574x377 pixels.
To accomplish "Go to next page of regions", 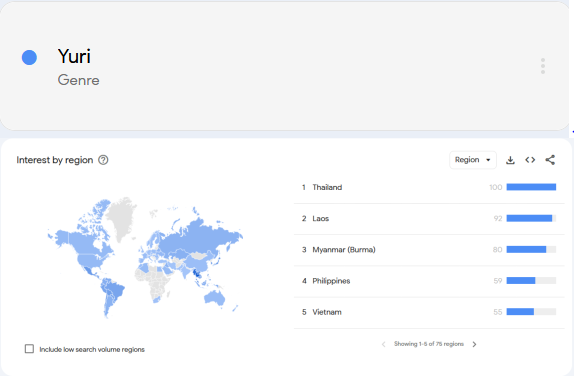I will [474, 344].
